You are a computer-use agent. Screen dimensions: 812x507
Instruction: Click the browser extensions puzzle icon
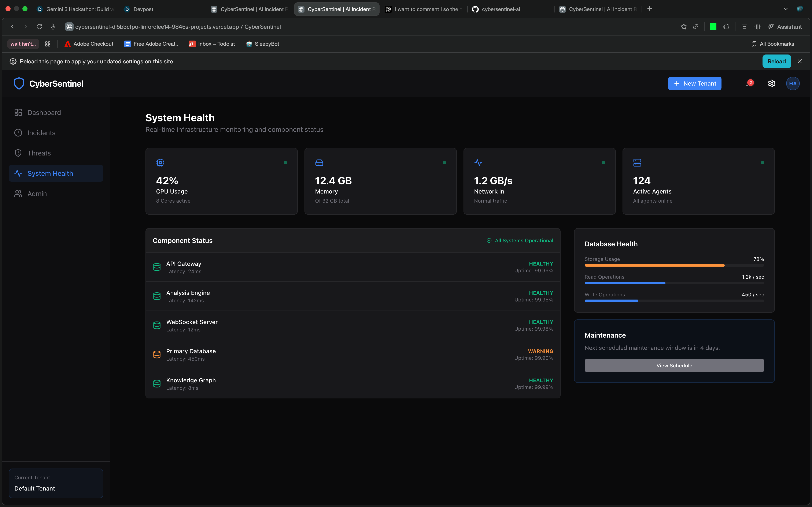coord(726,27)
